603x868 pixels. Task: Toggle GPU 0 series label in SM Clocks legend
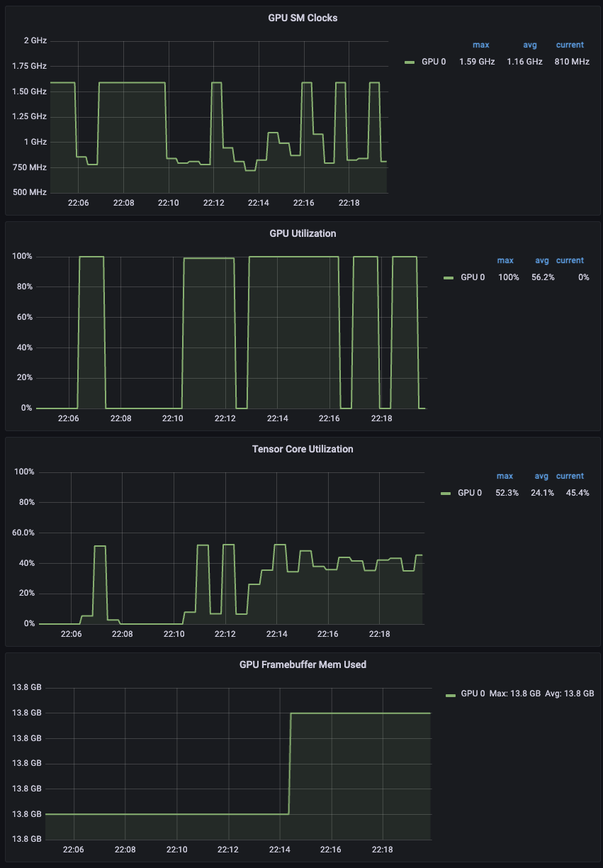pos(434,62)
